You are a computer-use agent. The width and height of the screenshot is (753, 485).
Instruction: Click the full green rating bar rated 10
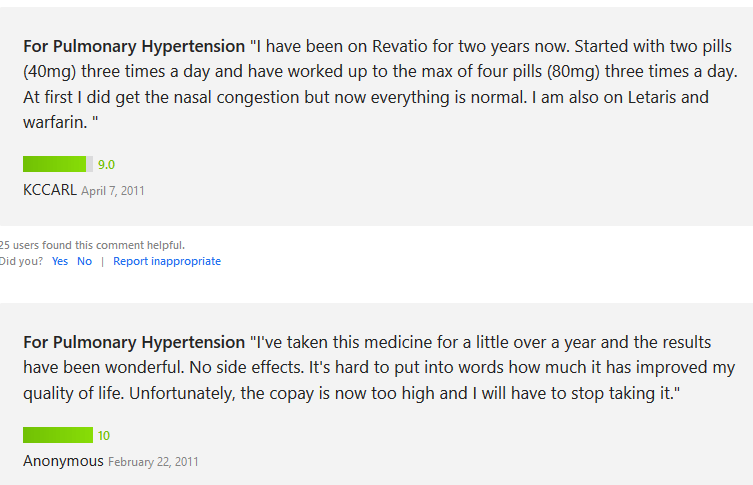tap(58, 435)
